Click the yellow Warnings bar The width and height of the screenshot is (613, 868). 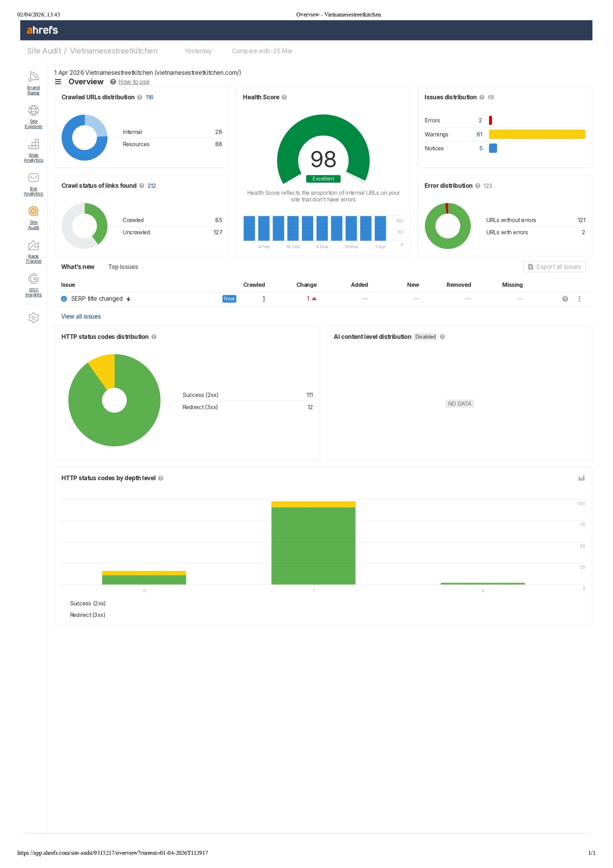(537, 134)
